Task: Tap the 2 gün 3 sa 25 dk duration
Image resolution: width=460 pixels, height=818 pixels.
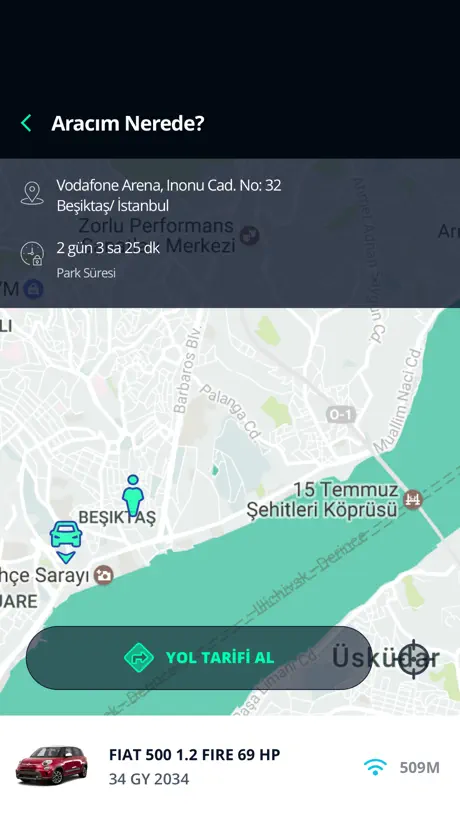Action: click(108, 248)
